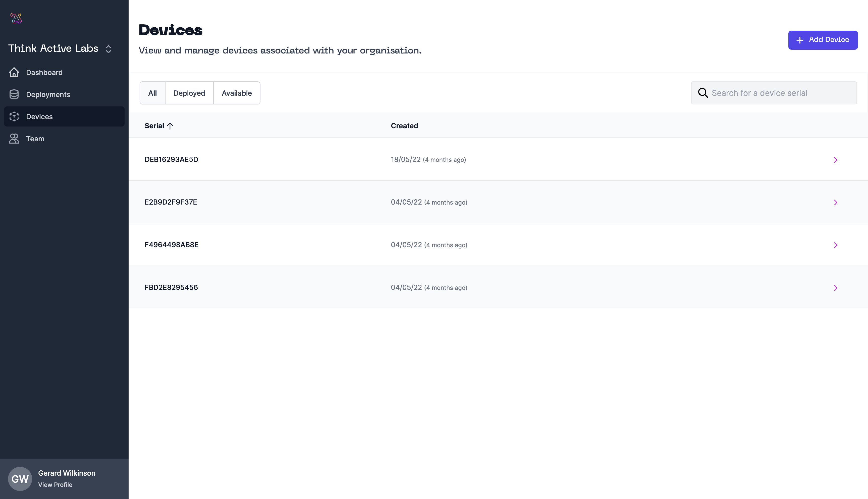Click the Think Active Labs logo icon
This screenshot has width=868, height=499.
pyautogui.click(x=16, y=17)
